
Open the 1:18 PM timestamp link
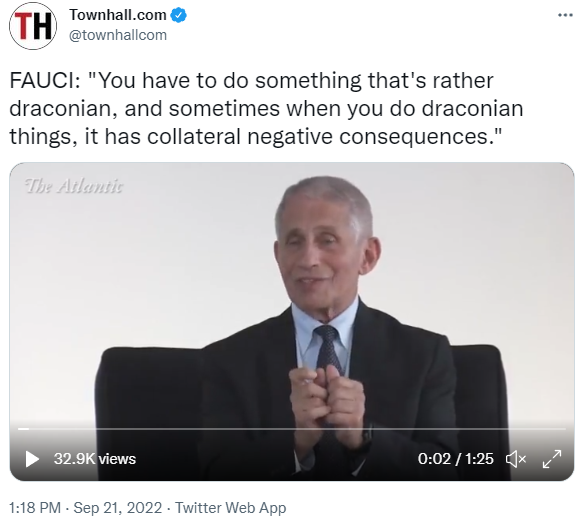[x=35, y=508]
